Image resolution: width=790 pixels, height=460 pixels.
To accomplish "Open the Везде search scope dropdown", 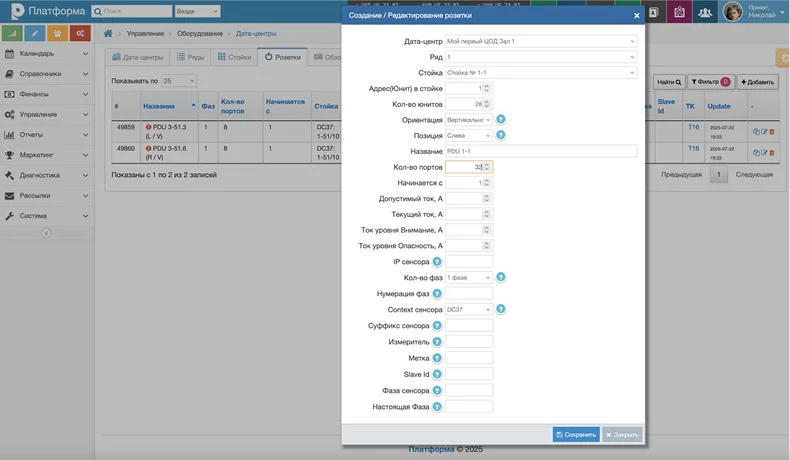I will (198, 11).
